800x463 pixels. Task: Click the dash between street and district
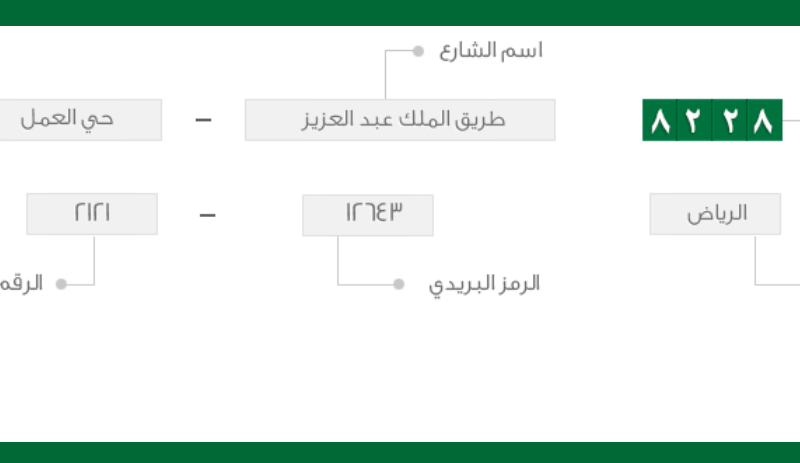tap(203, 120)
